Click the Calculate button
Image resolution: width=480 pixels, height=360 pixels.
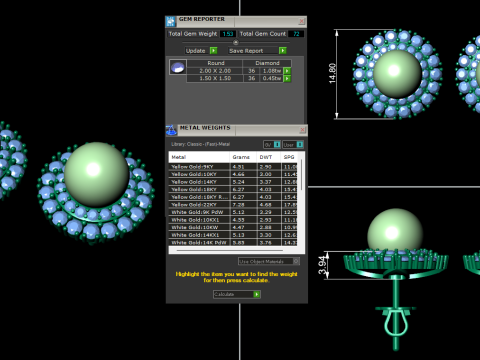point(237,294)
